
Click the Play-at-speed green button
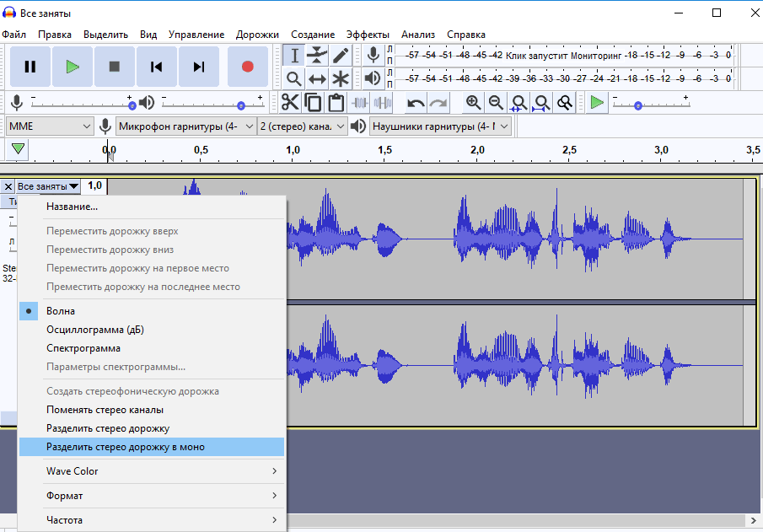point(597,103)
